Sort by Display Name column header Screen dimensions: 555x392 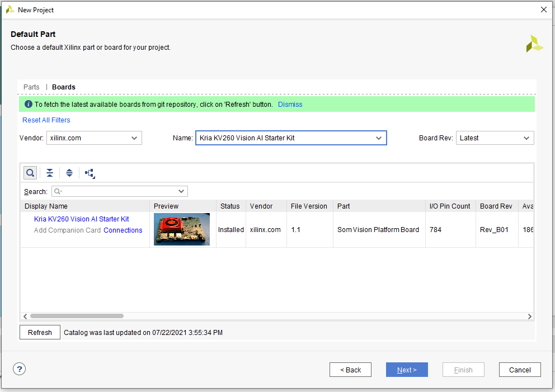tap(85, 206)
